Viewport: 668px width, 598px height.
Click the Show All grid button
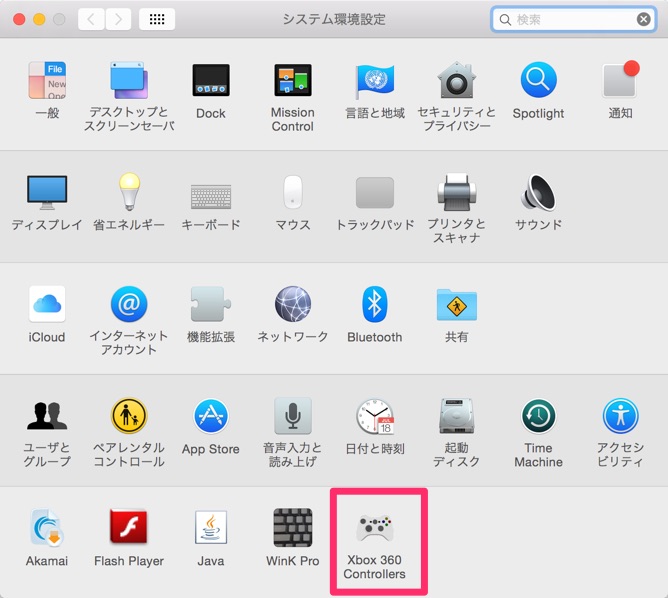pyautogui.click(x=157, y=19)
